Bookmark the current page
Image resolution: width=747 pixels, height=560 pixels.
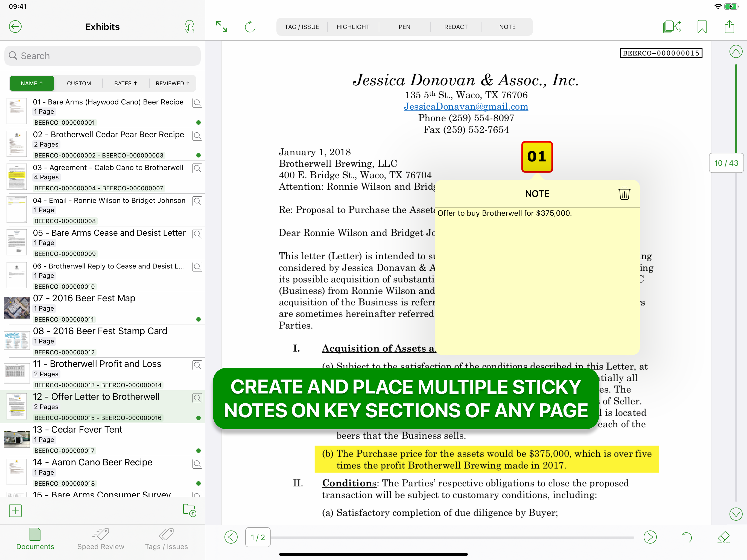(702, 27)
